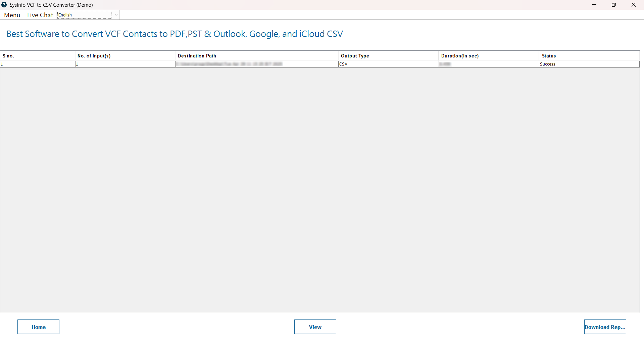644x341 pixels.
Task: Click the SysInfo app logo icon
Action: [4, 5]
